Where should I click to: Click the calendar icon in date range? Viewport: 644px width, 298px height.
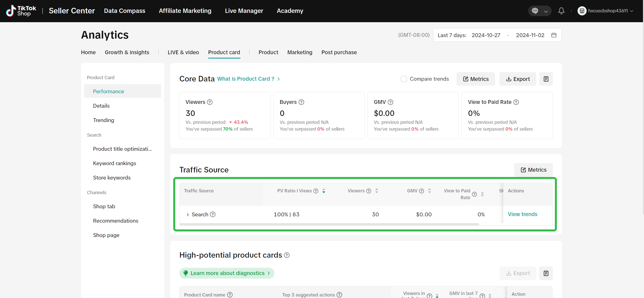click(554, 35)
